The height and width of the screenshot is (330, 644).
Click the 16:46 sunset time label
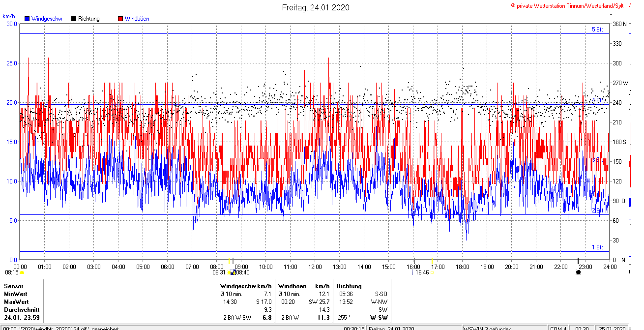(422, 272)
